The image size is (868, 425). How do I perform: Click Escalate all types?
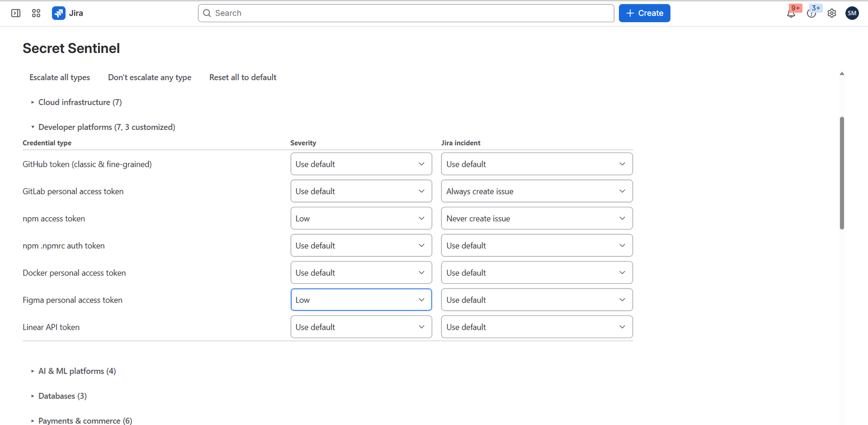pyautogui.click(x=59, y=77)
